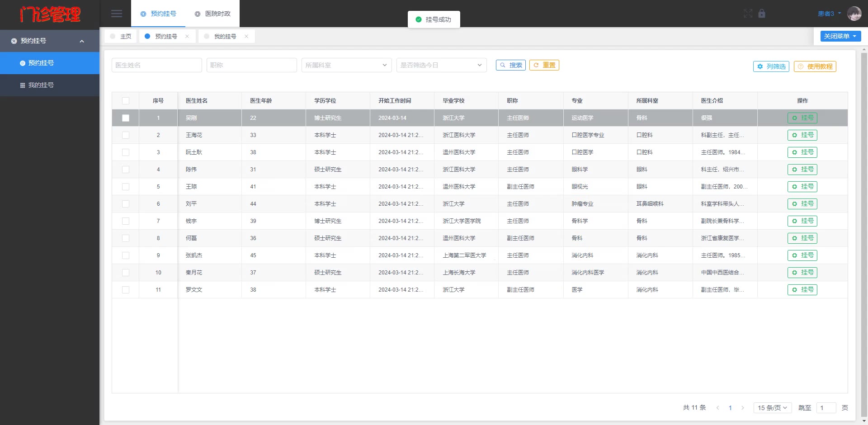Expand the 是否筛选今日 dropdown
868x425 pixels.
coord(441,65)
